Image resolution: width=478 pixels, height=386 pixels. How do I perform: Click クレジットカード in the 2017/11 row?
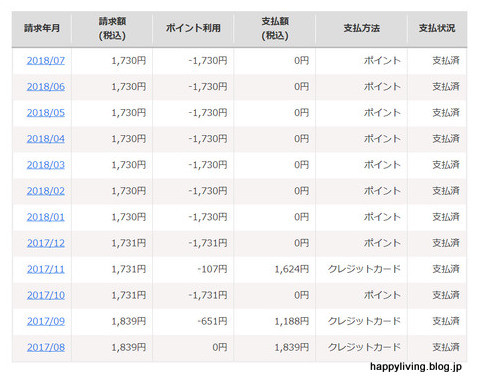[x=364, y=269]
